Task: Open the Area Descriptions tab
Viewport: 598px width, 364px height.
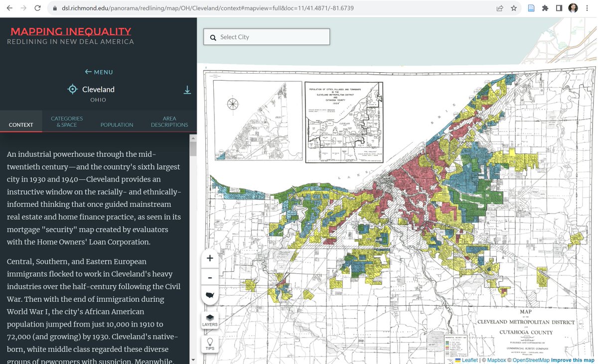Action: coord(169,121)
